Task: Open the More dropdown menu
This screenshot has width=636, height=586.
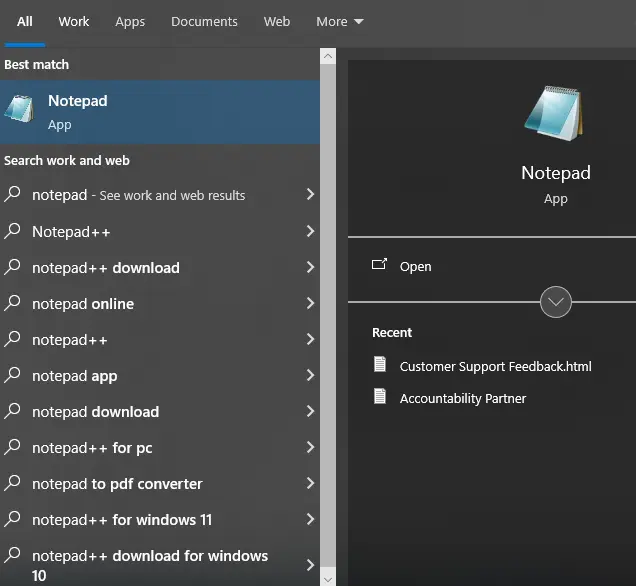Action: (339, 21)
